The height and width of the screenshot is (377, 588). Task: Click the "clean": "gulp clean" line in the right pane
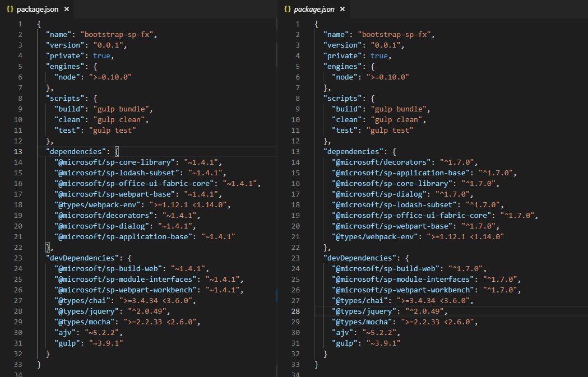tap(379, 120)
